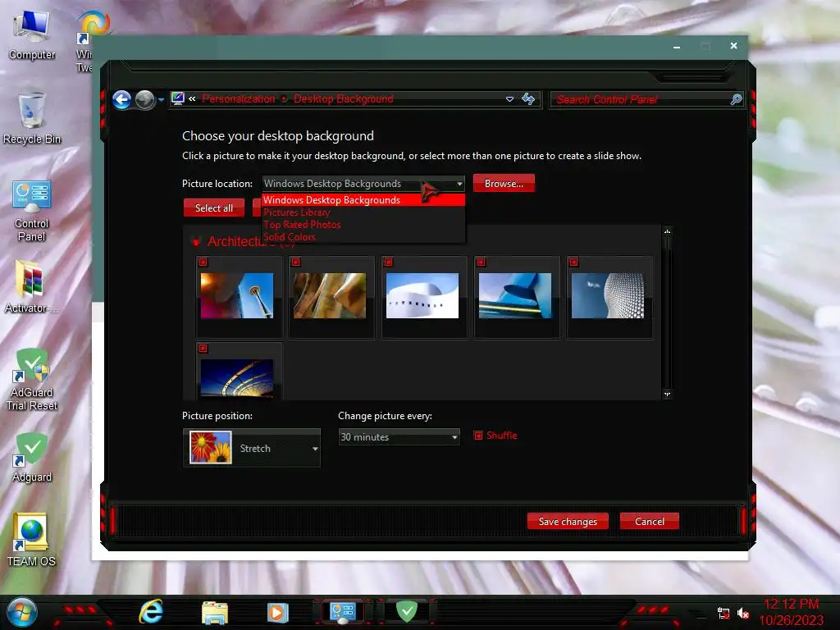
Task: Open the Control Panel desktop icon
Action: [x=32, y=211]
